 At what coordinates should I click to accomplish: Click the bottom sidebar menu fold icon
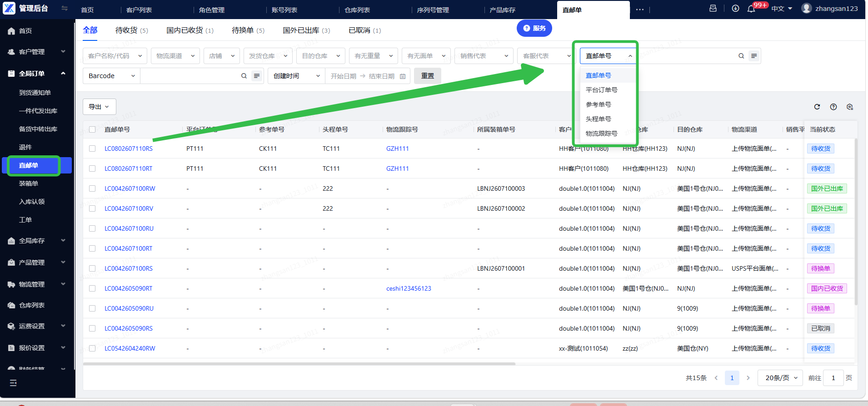click(13, 383)
